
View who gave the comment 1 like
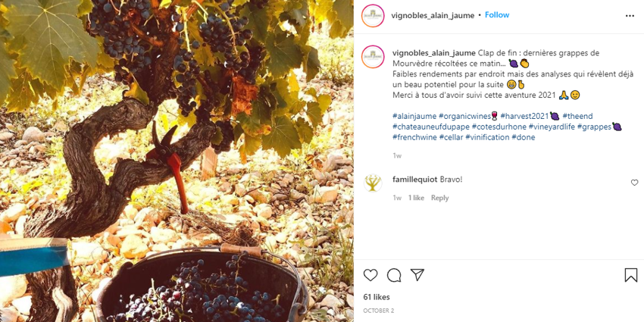[x=416, y=198]
